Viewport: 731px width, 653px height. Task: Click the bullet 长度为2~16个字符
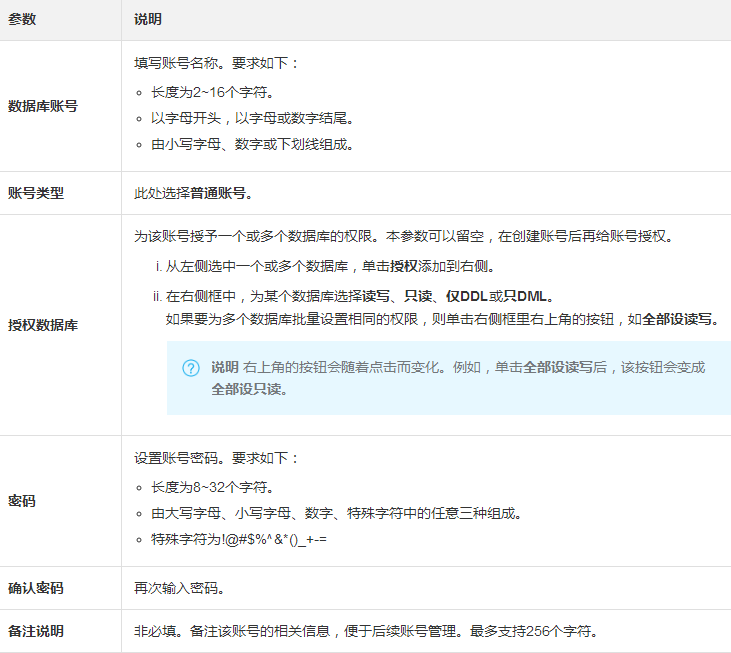(212, 92)
